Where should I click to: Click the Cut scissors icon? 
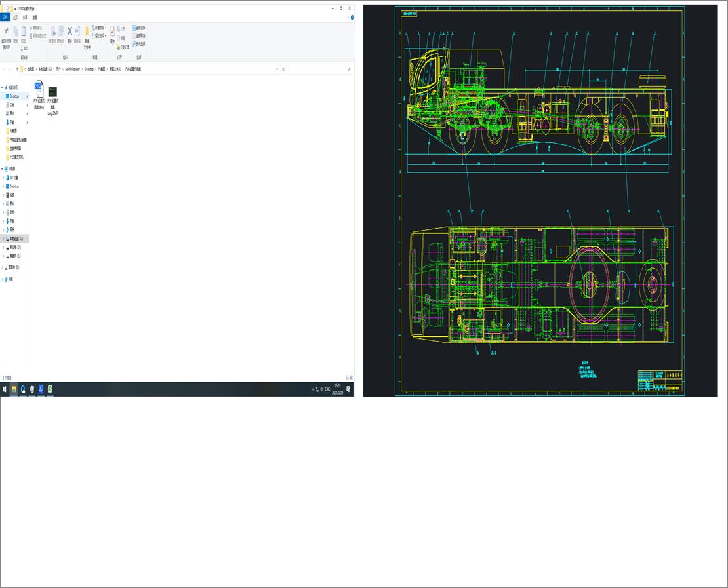pos(22,49)
